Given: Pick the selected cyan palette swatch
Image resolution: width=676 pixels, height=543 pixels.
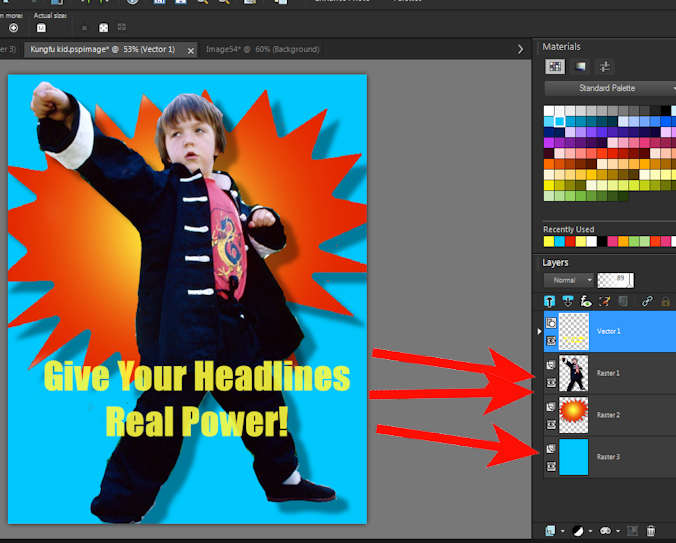Looking at the screenshot, I should [x=560, y=122].
